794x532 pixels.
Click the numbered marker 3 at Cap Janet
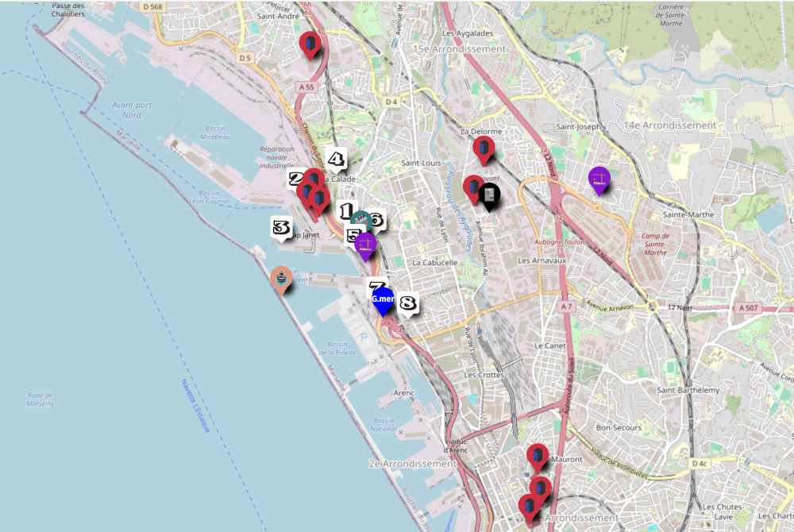tap(280, 227)
